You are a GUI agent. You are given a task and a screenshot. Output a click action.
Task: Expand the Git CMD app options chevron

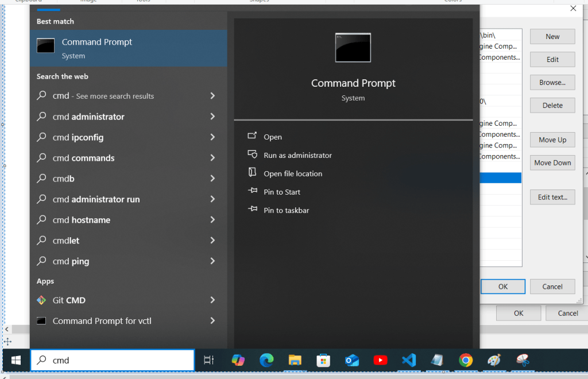coord(212,300)
